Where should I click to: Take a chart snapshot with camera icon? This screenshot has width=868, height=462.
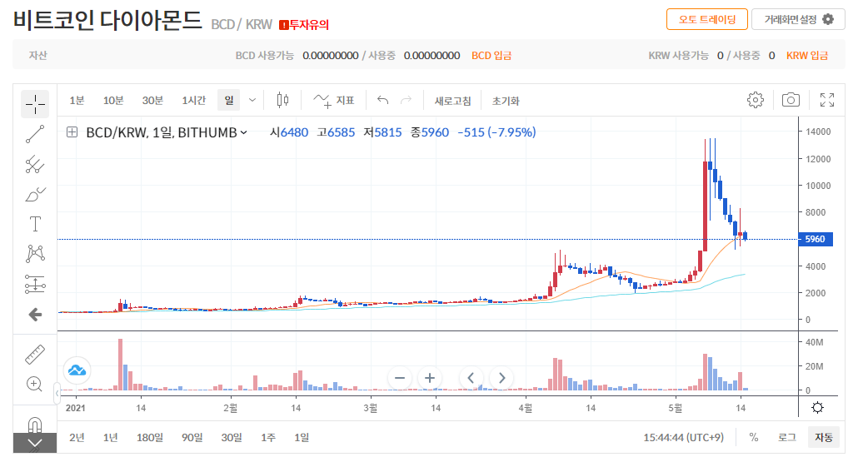pos(791,100)
